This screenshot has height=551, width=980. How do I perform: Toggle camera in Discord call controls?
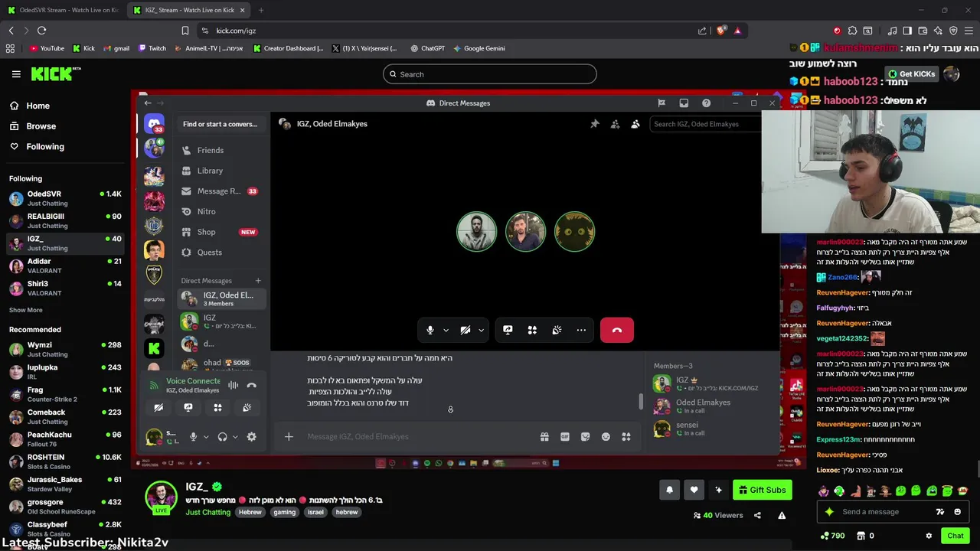point(465,330)
